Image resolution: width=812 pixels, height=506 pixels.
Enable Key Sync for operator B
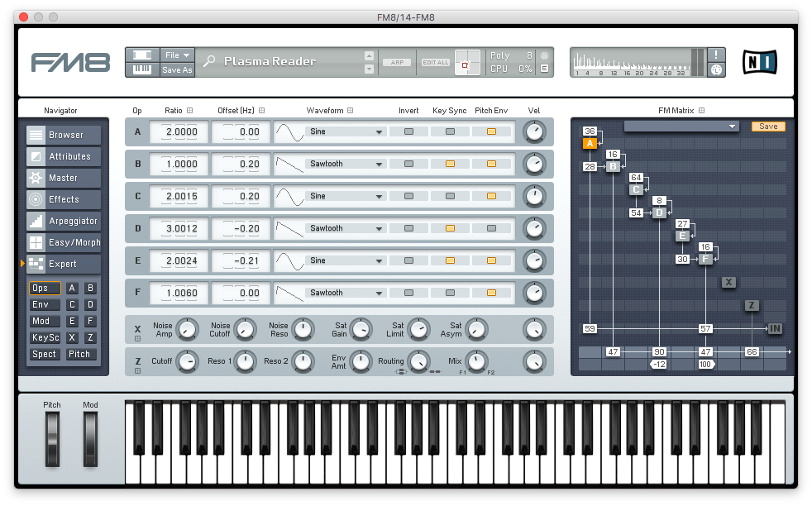(x=451, y=164)
